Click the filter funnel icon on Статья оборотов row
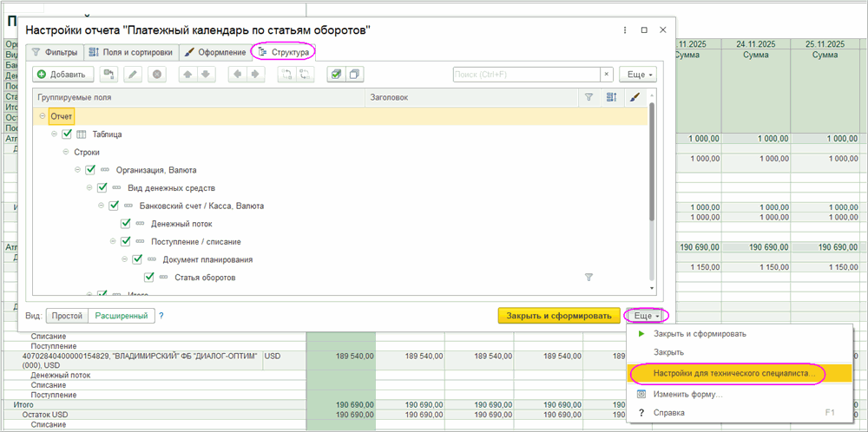The image size is (868, 432). [x=589, y=278]
